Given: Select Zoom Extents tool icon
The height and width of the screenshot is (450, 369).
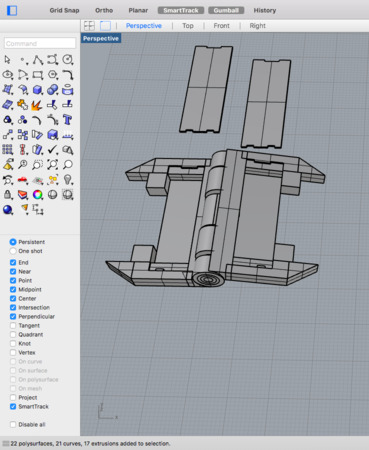Looking at the screenshot, I should (x=53, y=165).
